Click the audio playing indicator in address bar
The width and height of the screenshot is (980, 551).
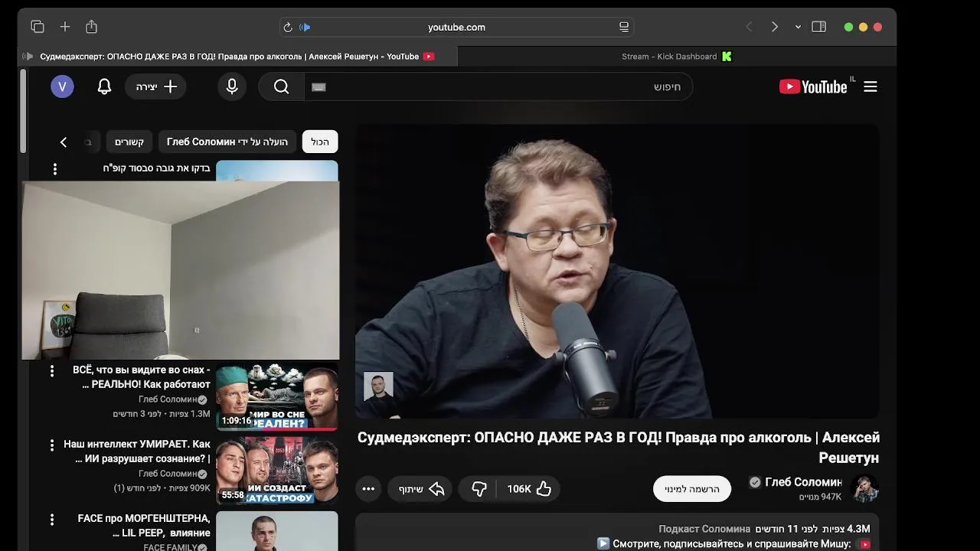(x=305, y=27)
